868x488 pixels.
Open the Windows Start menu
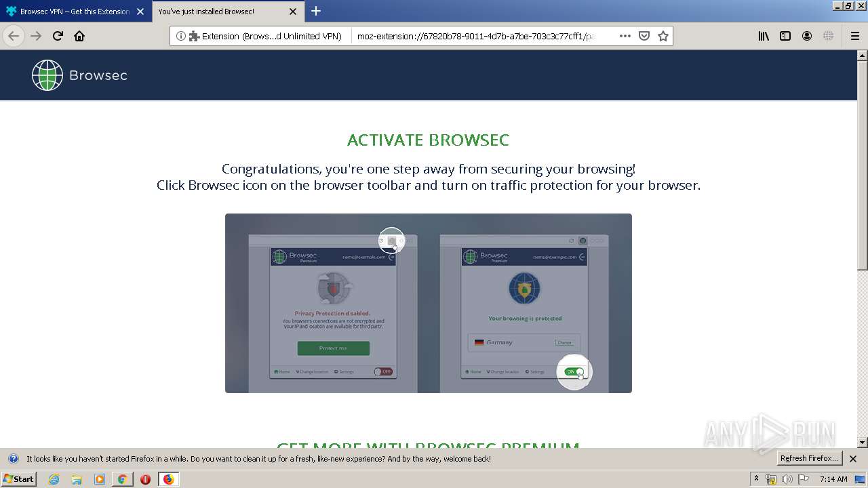point(19,479)
